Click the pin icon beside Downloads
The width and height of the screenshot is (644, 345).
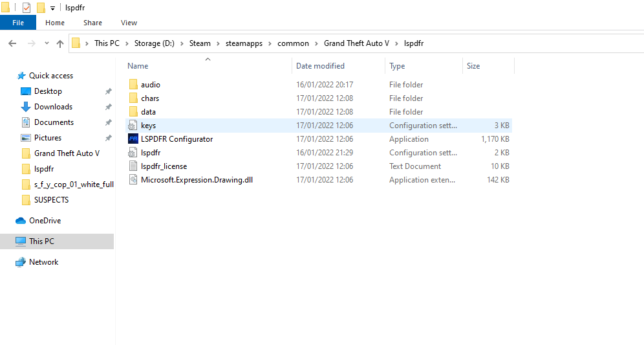pyautogui.click(x=109, y=107)
